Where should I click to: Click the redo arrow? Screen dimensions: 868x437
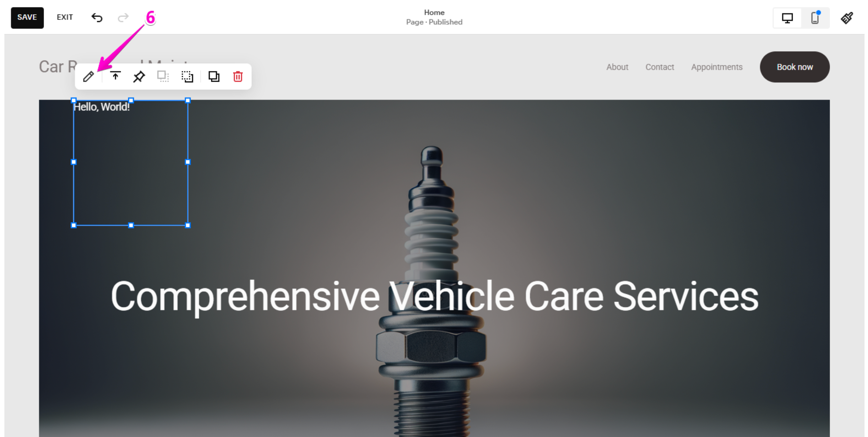[123, 17]
